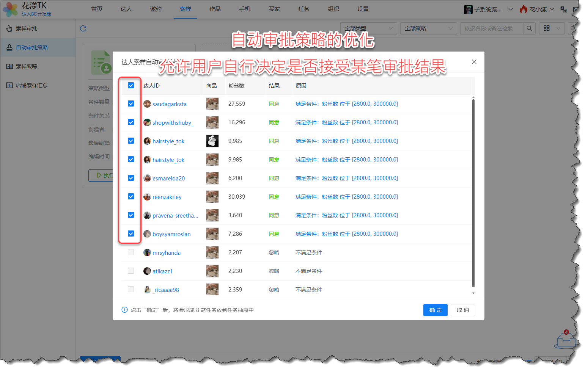
Task: Click the grid view layout icon
Action: tap(547, 28)
